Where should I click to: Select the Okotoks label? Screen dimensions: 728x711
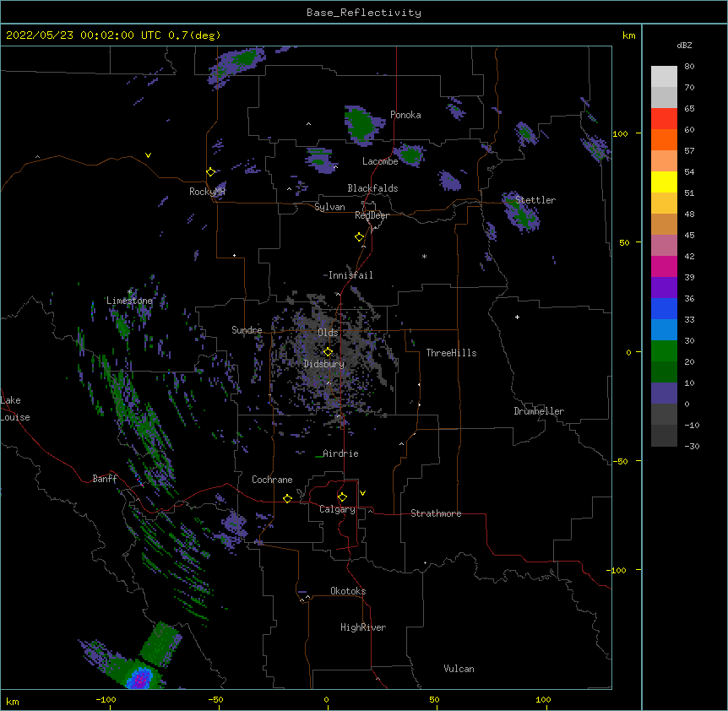pyautogui.click(x=348, y=591)
